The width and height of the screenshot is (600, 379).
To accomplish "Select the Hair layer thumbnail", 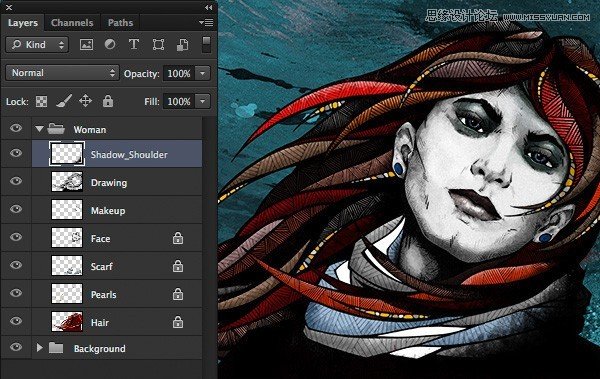I will 67,322.
